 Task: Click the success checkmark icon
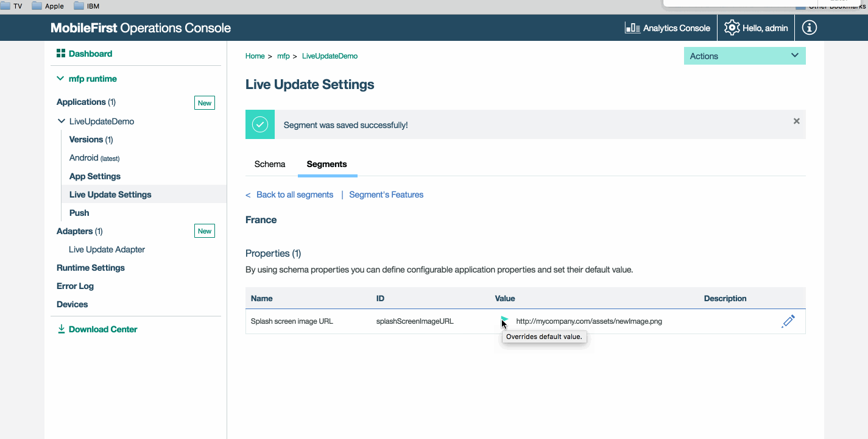point(260,125)
